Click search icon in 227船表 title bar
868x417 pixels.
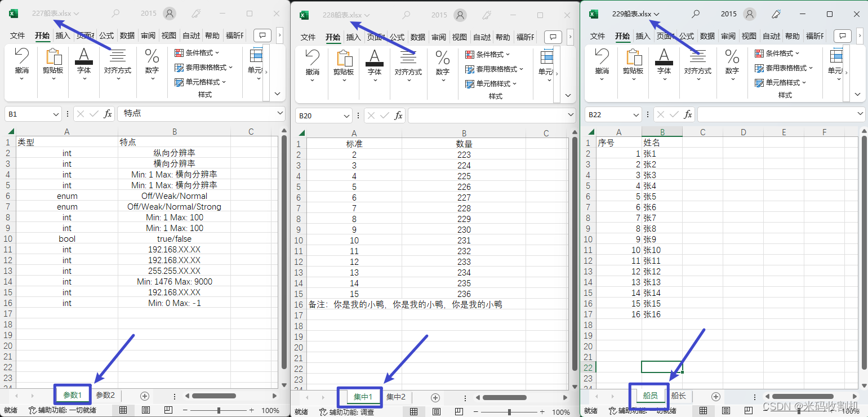click(115, 14)
